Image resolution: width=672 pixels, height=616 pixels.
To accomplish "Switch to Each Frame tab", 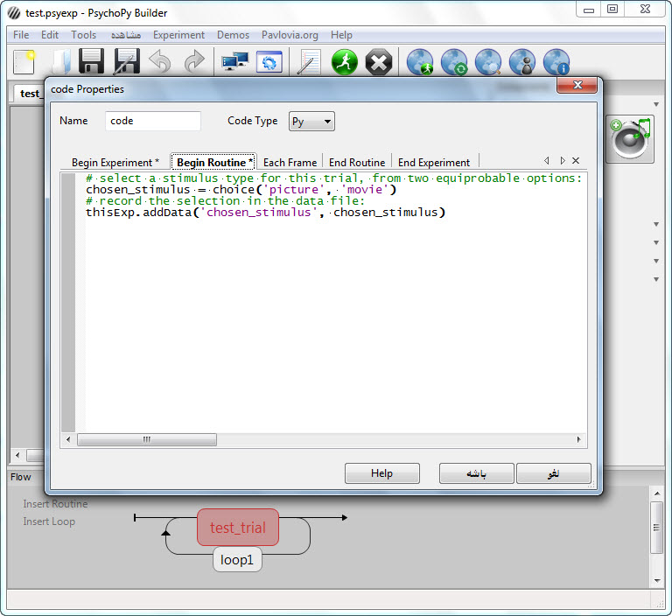I will (x=290, y=163).
